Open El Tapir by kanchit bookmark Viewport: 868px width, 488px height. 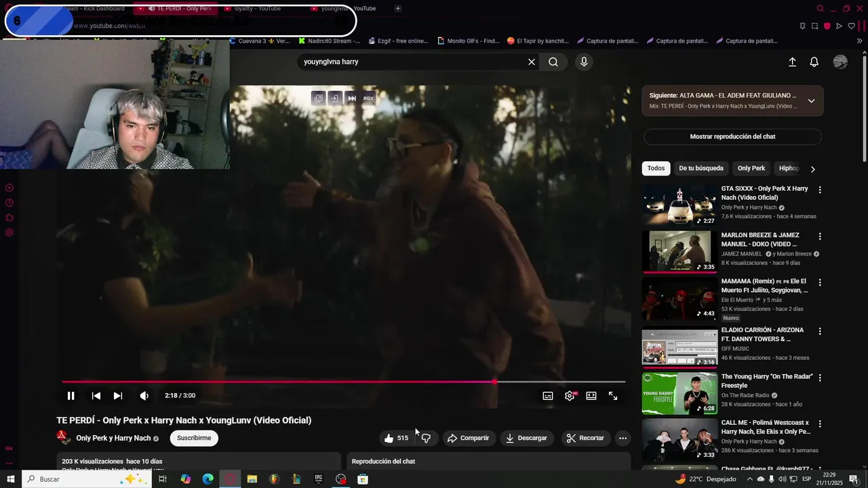click(x=538, y=41)
